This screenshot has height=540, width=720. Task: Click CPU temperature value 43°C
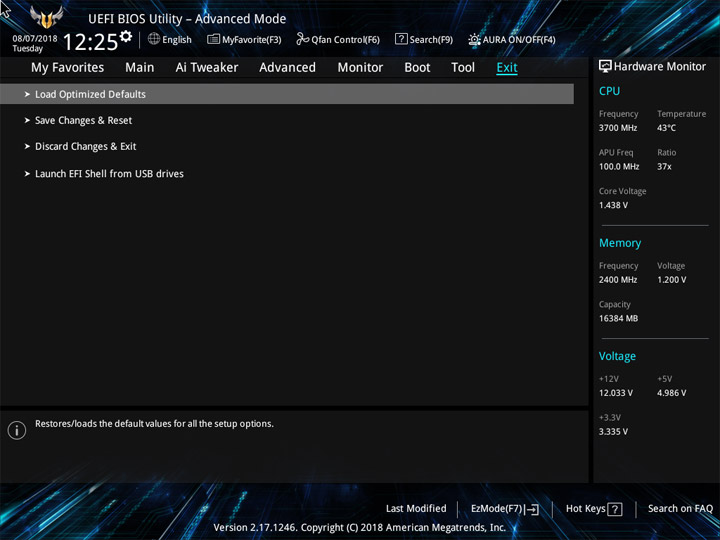[x=666, y=128]
